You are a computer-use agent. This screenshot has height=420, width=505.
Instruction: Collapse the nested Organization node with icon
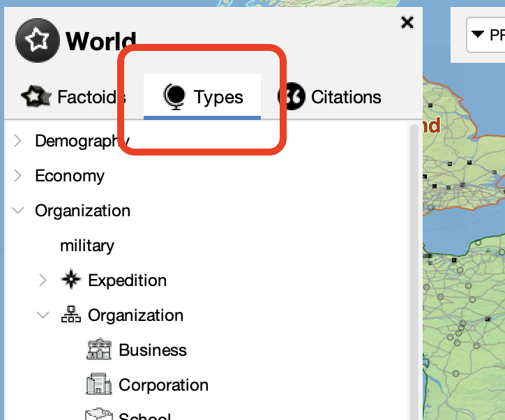(x=43, y=315)
